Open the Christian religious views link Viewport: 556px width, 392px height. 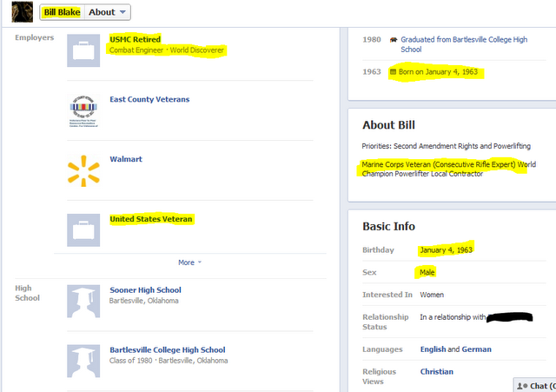pos(436,372)
